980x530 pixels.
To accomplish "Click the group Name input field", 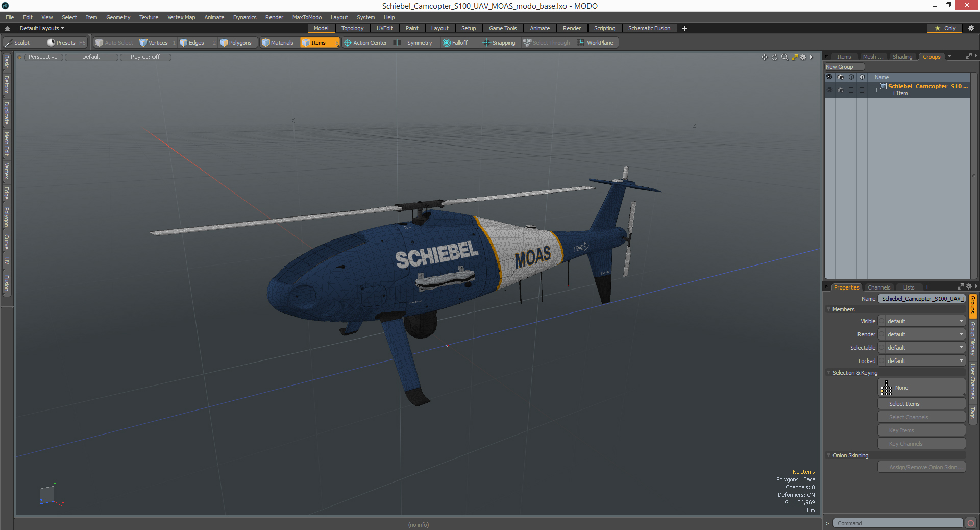I will pos(921,299).
